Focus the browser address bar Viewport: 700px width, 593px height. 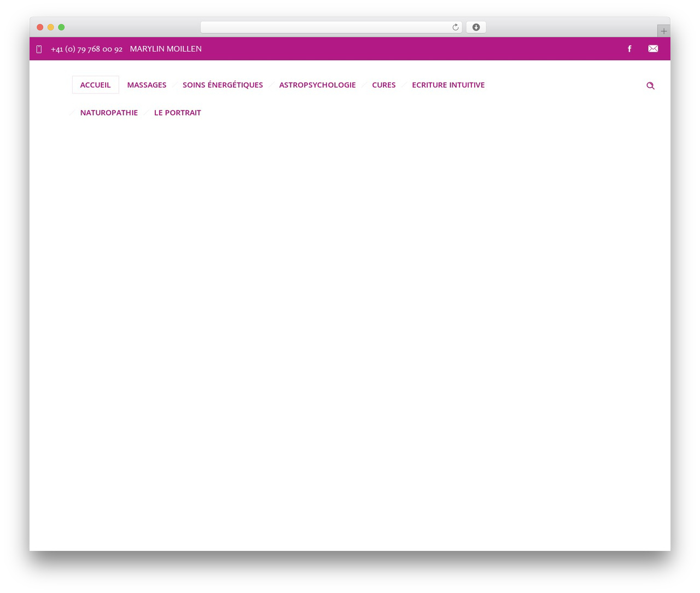click(x=331, y=27)
